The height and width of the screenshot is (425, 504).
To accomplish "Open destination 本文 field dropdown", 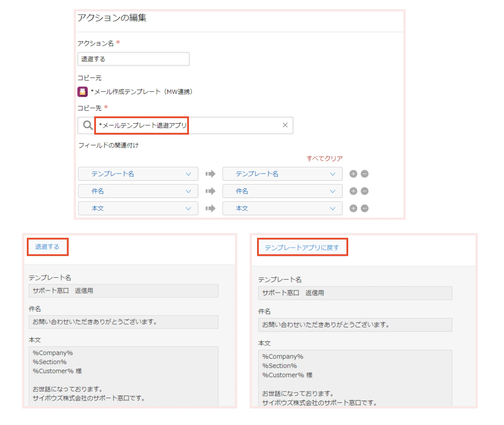I will [282, 208].
